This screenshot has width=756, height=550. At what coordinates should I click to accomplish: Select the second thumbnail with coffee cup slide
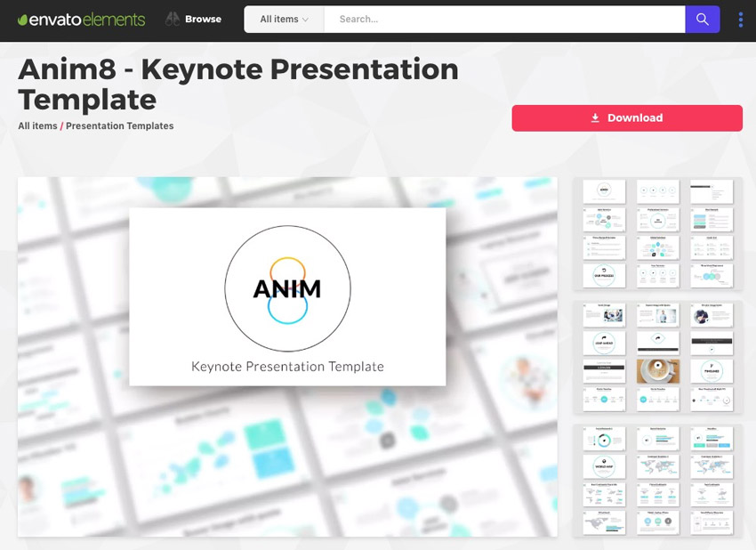click(657, 358)
